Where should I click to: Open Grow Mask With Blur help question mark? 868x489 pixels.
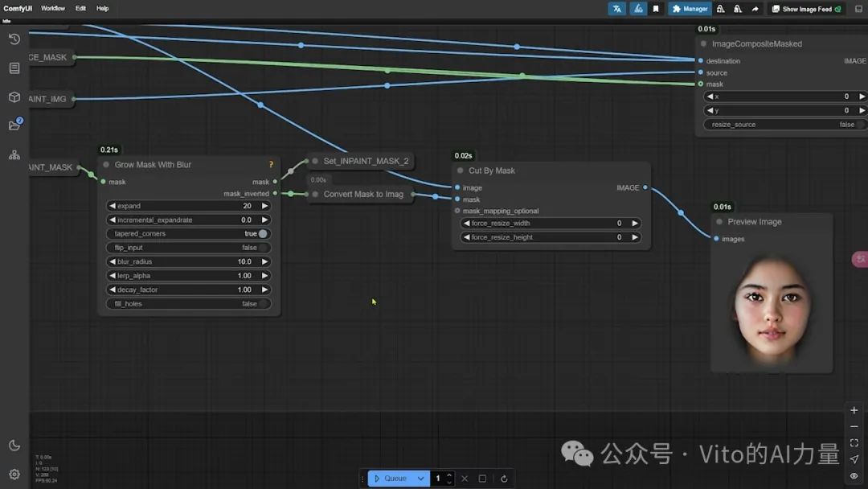pyautogui.click(x=271, y=165)
